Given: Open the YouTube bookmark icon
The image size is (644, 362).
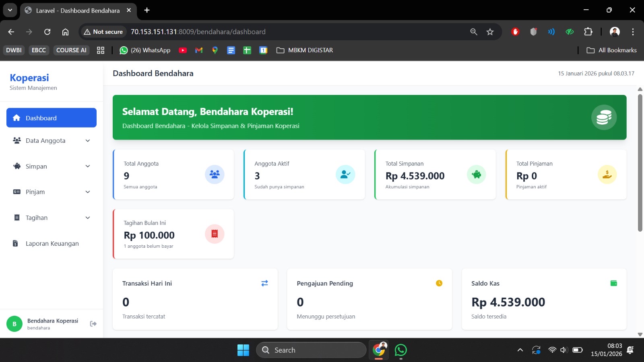Looking at the screenshot, I should (x=183, y=50).
